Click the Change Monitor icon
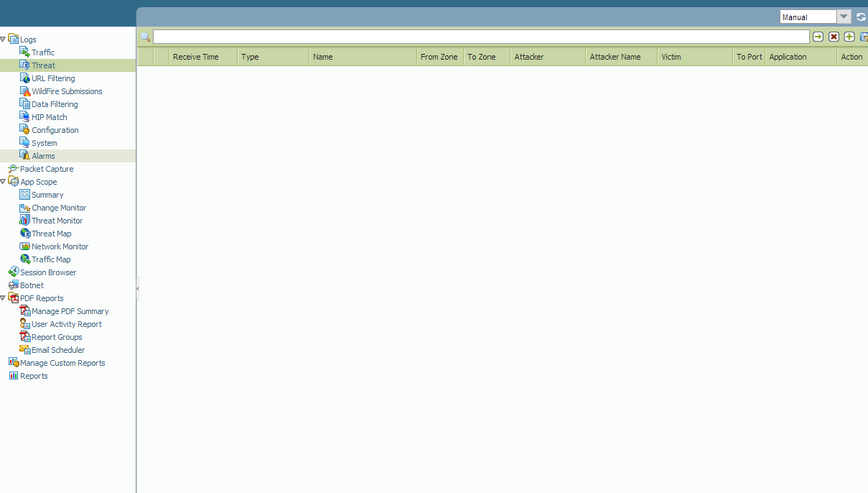Screen dimensions: 868x493 point(24,208)
